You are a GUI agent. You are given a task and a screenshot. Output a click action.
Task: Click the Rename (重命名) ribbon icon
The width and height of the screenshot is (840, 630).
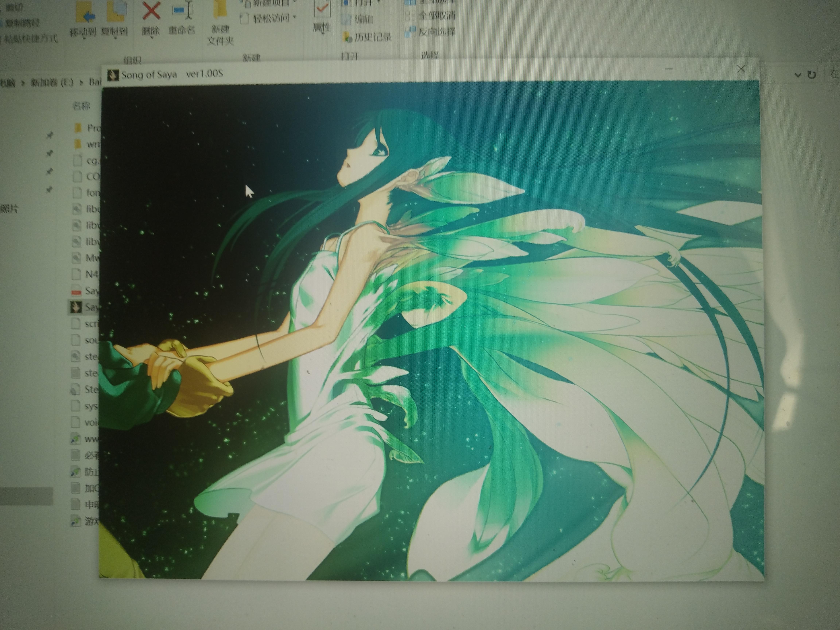[x=183, y=10]
